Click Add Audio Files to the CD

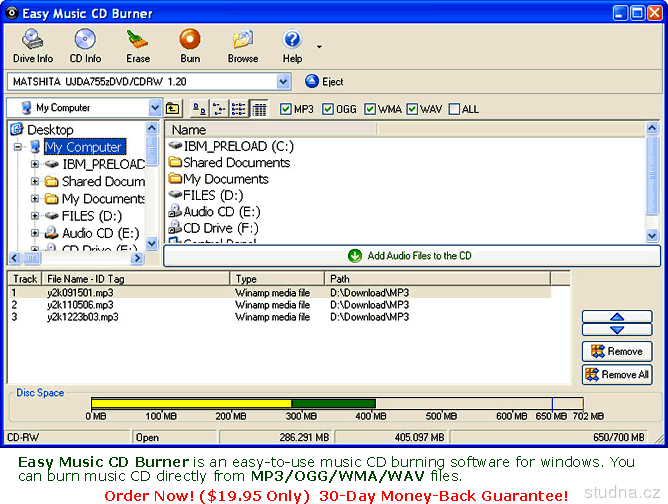(410, 256)
